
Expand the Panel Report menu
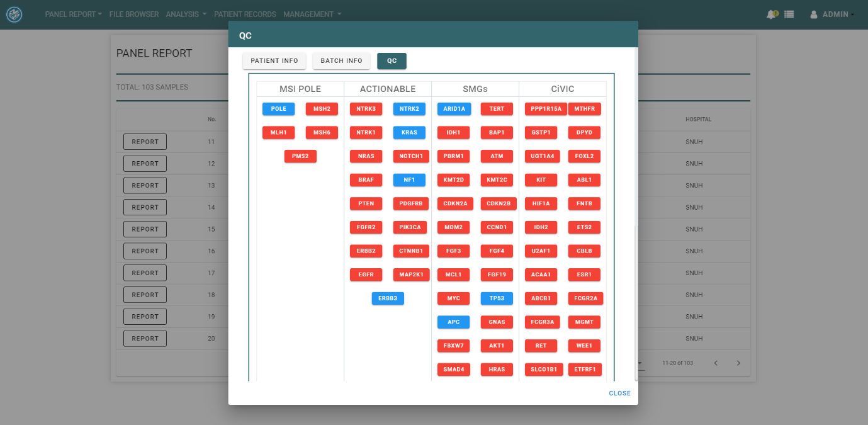click(x=73, y=14)
